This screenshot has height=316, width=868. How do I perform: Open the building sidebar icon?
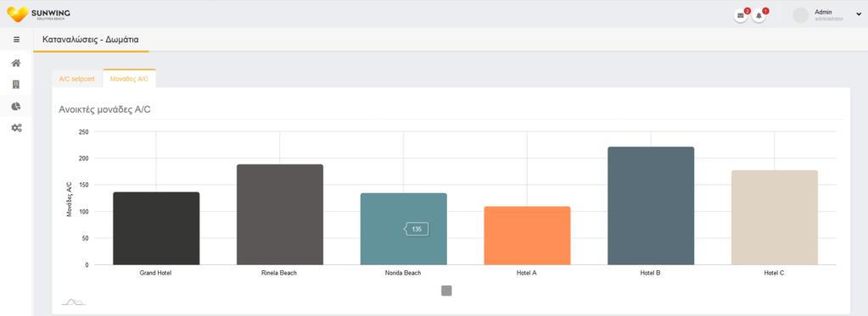tap(16, 85)
